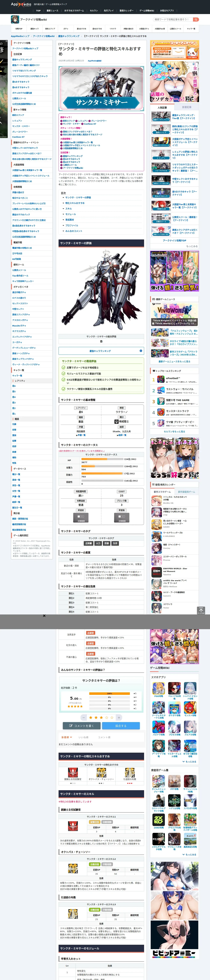Expand the みんなのコメント contents item
The width and height of the screenshot is (210, 980).
(x=74, y=231)
